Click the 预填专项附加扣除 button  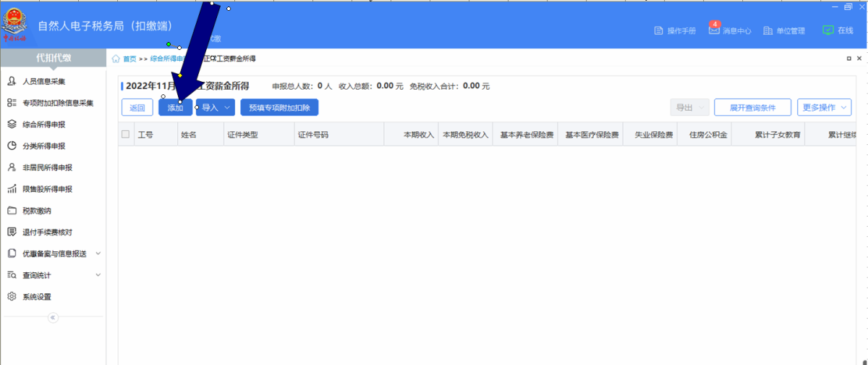[279, 108]
